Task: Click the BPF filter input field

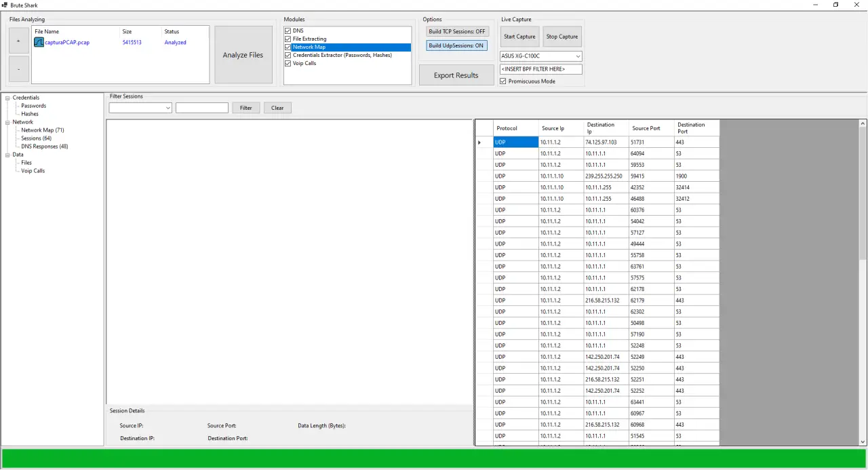Action: click(x=540, y=69)
